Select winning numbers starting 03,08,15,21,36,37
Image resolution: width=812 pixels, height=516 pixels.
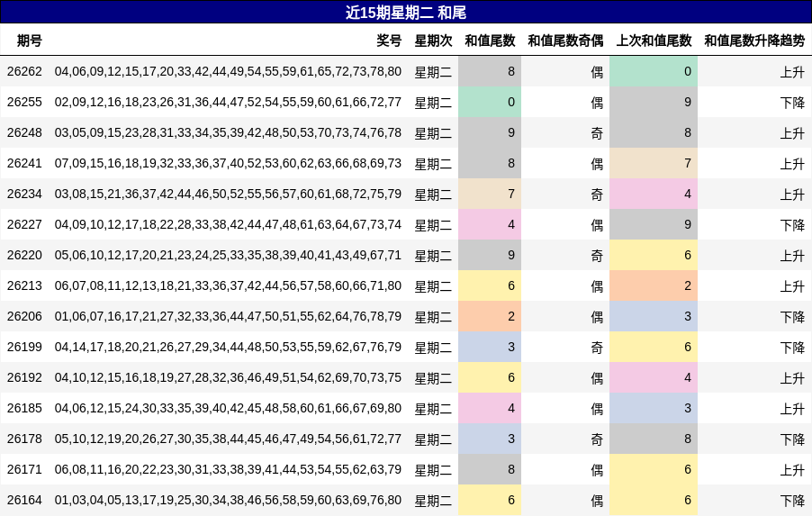[x=228, y=194]
